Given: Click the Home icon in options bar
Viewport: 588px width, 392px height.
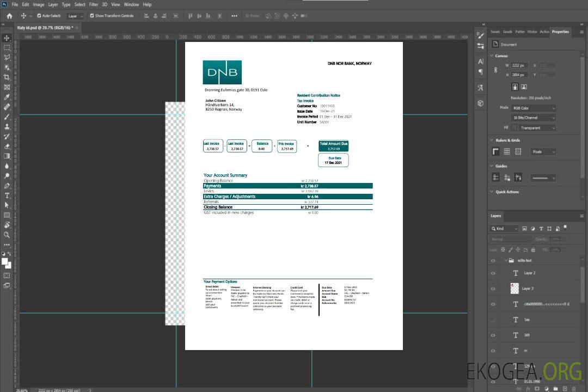Looking at the screenshot, I should coord(9,16).
